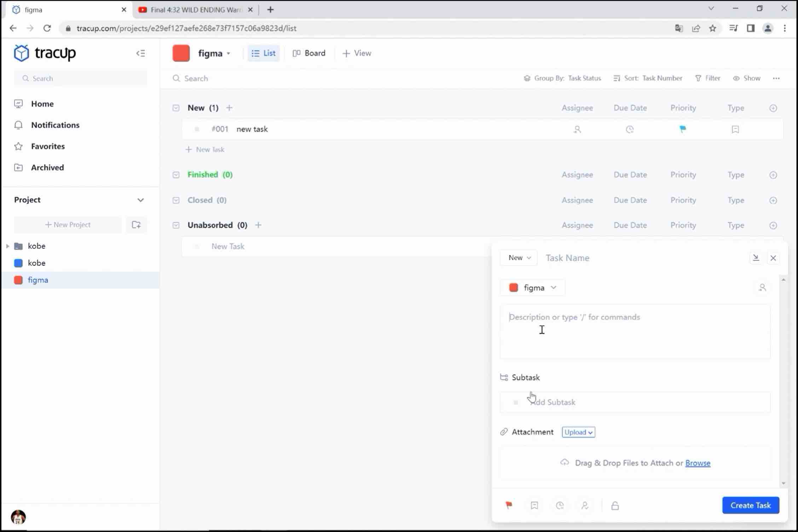798x532 pixels.
Task: Toggle the Unabsorbed group checkbox
Action: point(176,225)
